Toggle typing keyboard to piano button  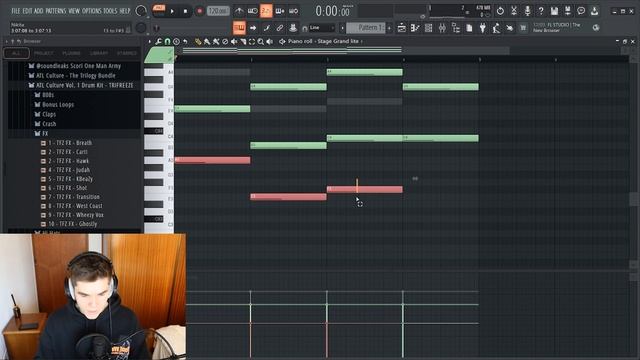click(239, 28)
